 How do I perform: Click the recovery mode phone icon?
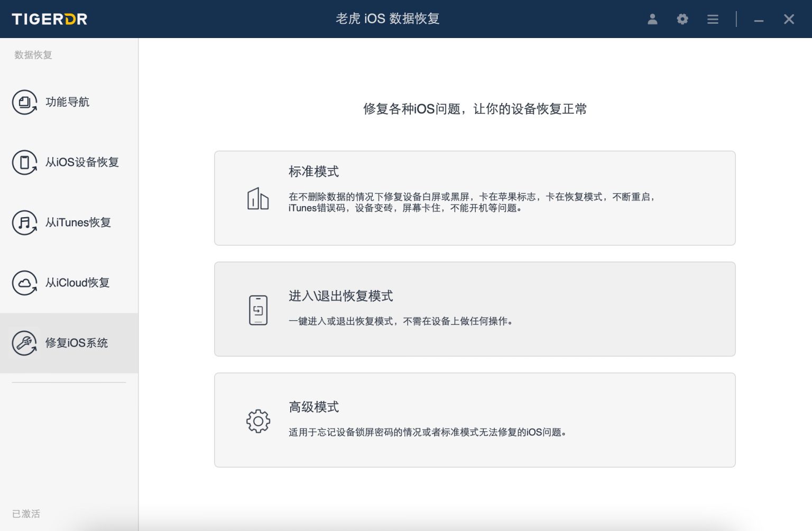click(258, 310)
